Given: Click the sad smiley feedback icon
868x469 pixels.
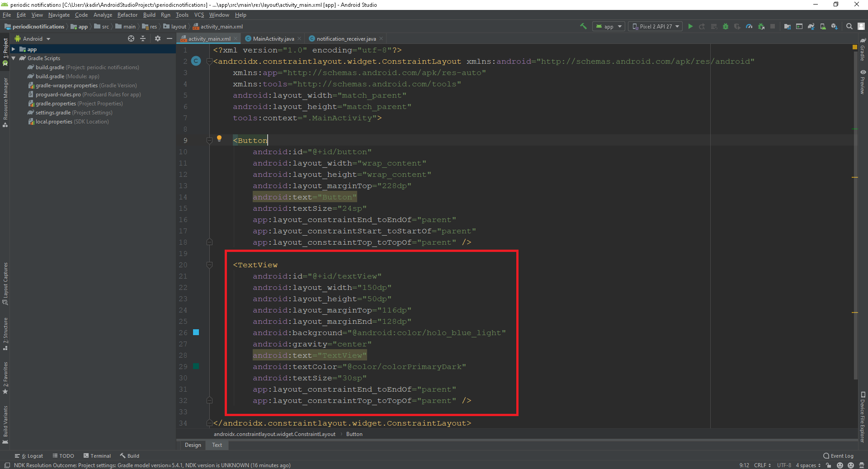Looking at the screenshot, I should tap(851, 465).
